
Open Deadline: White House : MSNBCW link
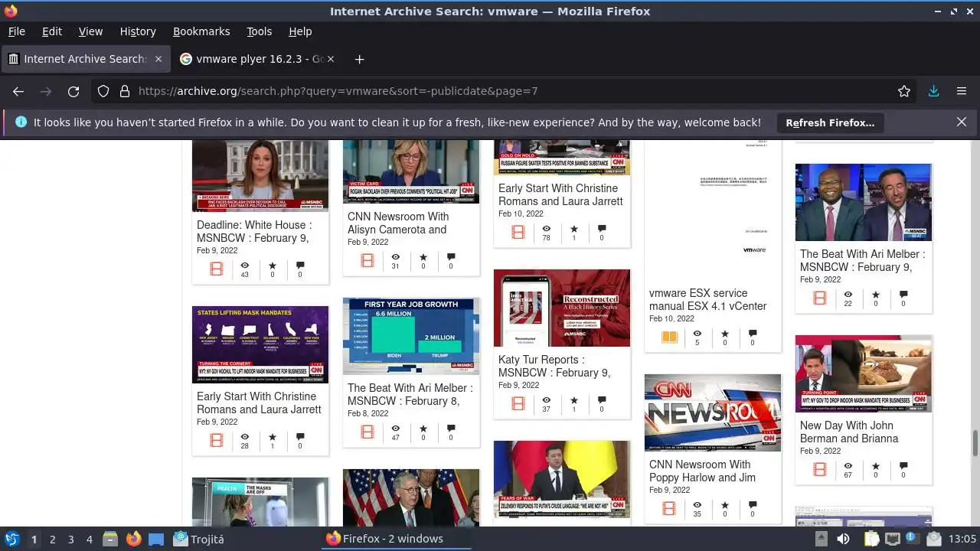point(254,232)
